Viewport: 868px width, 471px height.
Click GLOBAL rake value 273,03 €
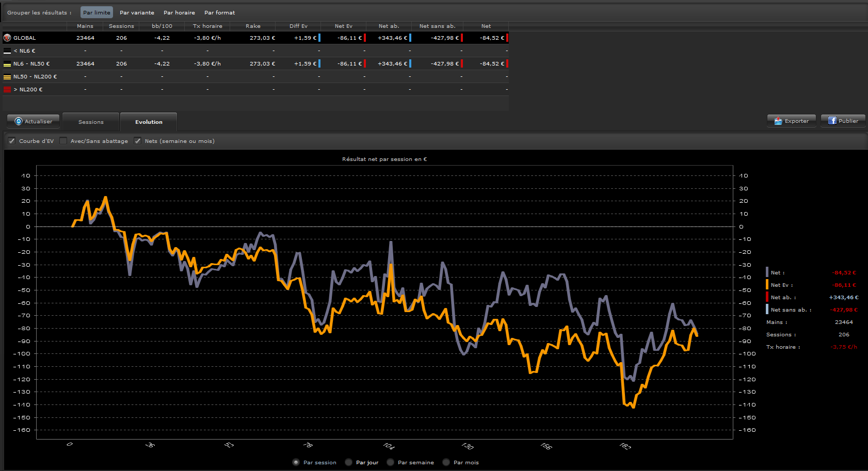(x=262, y=38)
